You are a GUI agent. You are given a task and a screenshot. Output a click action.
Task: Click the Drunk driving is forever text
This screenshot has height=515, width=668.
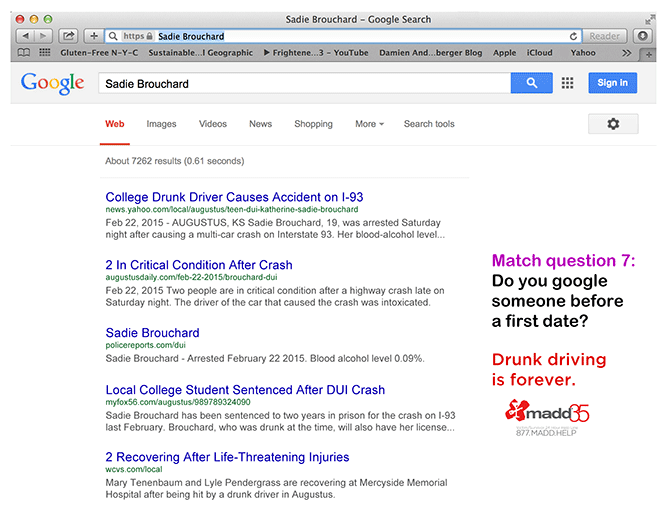[549, 369]
